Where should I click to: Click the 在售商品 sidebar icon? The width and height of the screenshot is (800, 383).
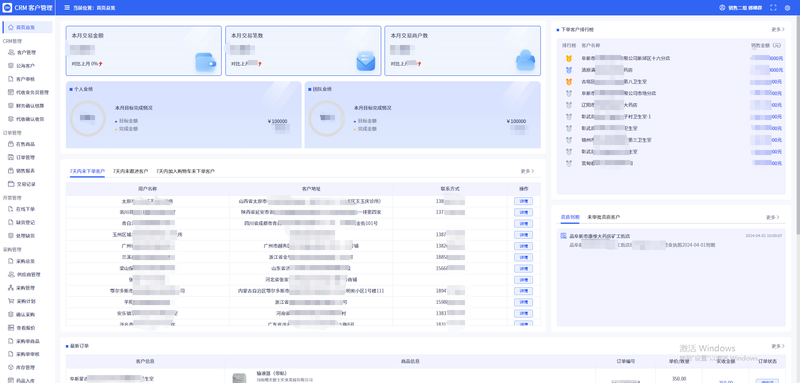click(x=11, y=144)
